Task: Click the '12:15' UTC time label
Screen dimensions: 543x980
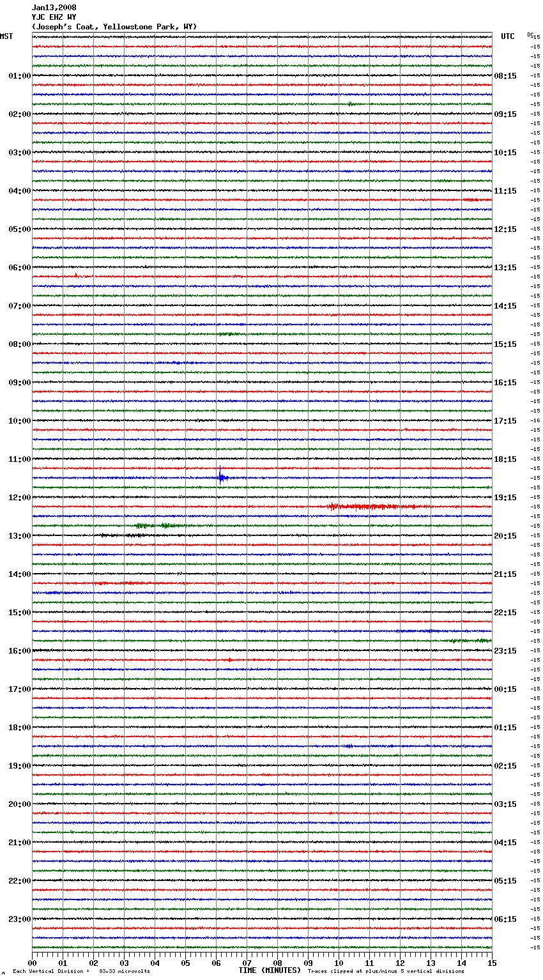Action: [x=505, y=229]
